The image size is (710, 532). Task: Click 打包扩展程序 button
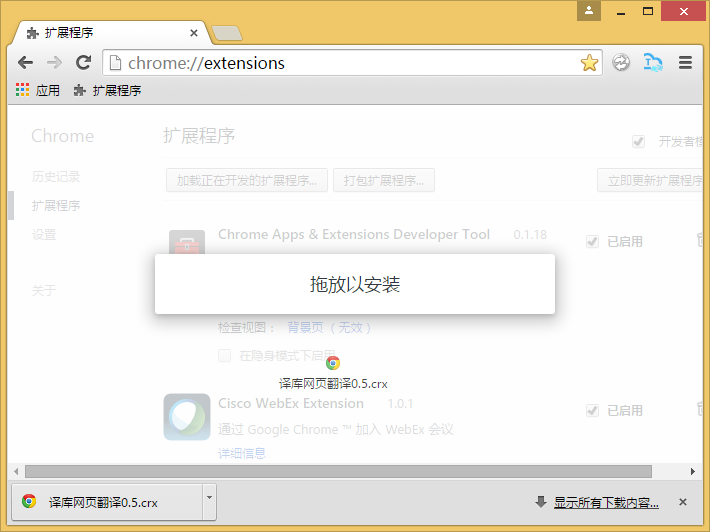click(384, 180)
